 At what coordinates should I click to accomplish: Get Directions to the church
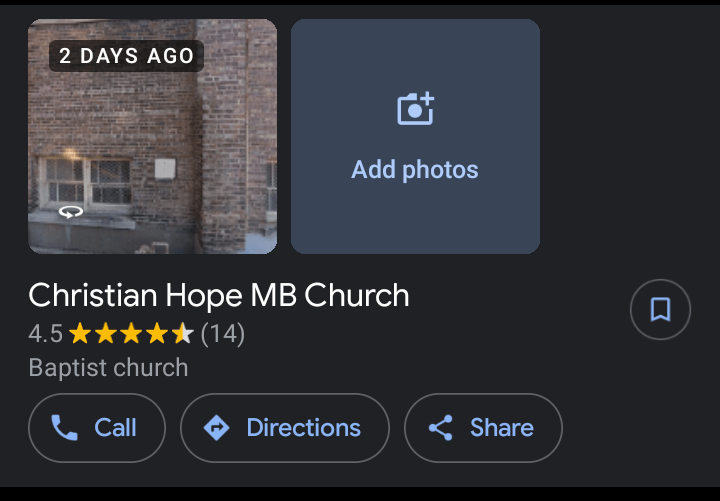[284, 428]
